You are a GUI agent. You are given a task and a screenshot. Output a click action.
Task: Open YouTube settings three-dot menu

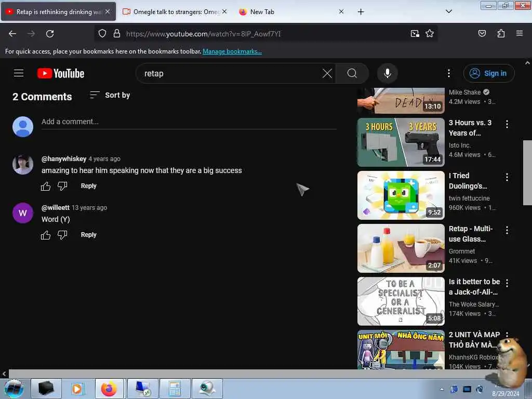click(x=448, y=73)
